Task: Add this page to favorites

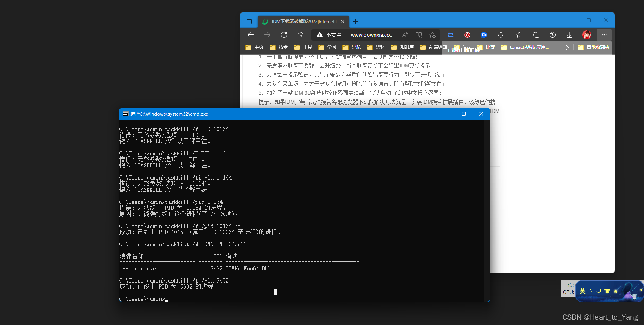Action: (x=432, y=35)
